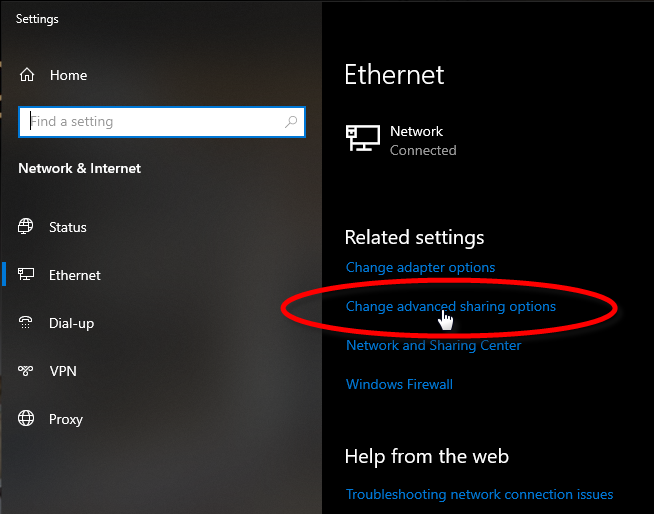Click the magnifier icon in search box
The width and height of the screenshot is (654, 514).
click(291, 122)
